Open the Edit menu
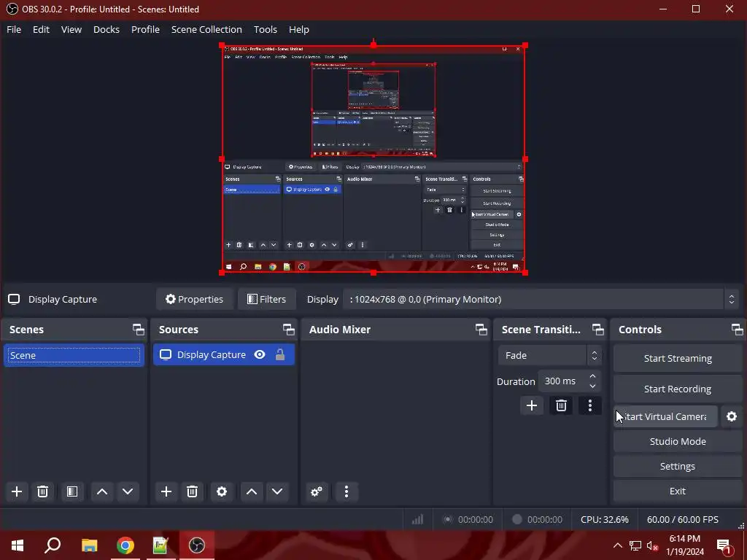 tap(41, 29)
